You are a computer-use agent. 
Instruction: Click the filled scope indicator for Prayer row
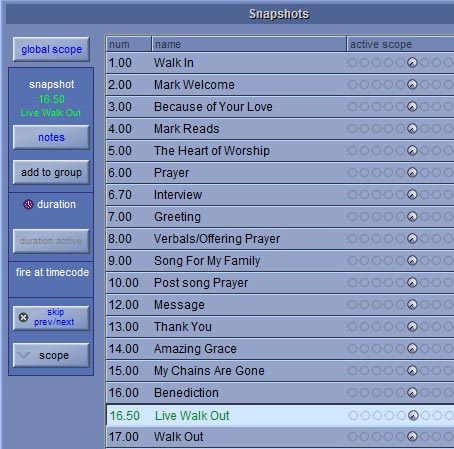[x=412, y=173]
